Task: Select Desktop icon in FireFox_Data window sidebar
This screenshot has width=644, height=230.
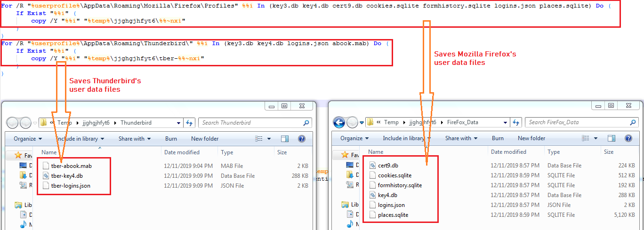Action: pyautogui.click(x=350, y=166)
